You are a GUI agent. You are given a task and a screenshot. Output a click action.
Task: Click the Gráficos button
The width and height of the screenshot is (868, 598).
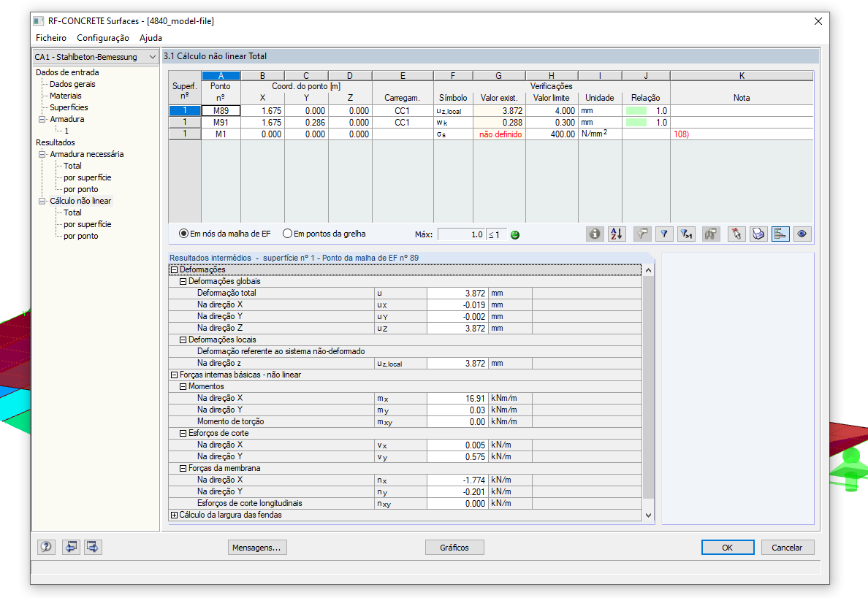tap(454, 547)
